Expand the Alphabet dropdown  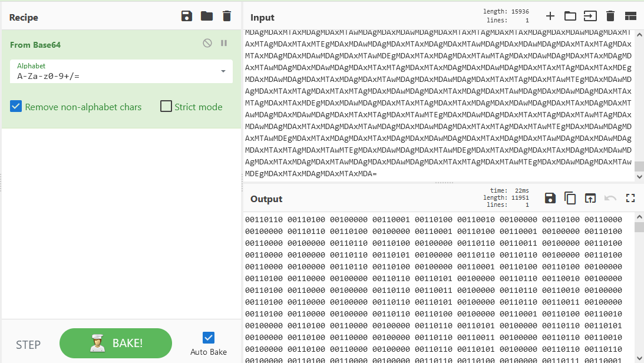[223, 71]
